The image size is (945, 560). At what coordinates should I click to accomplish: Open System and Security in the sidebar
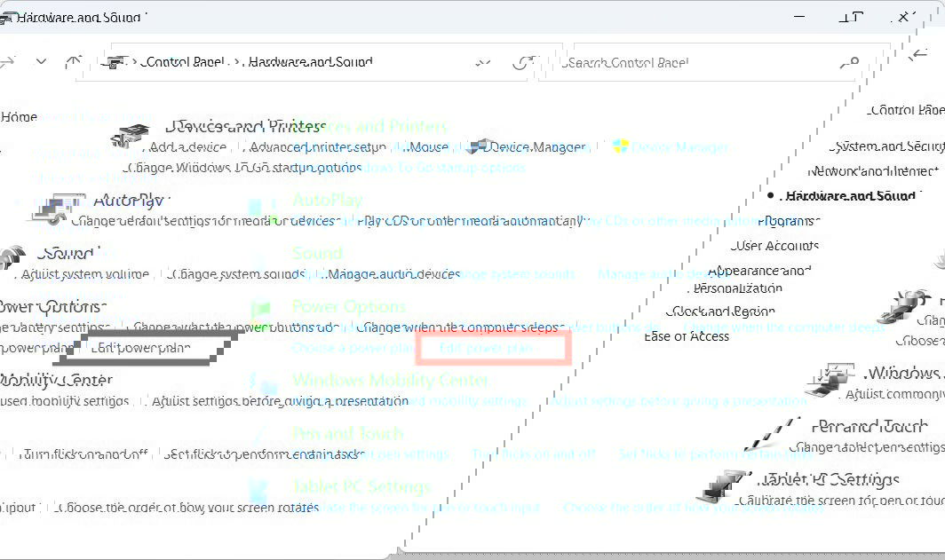[886, 146]
